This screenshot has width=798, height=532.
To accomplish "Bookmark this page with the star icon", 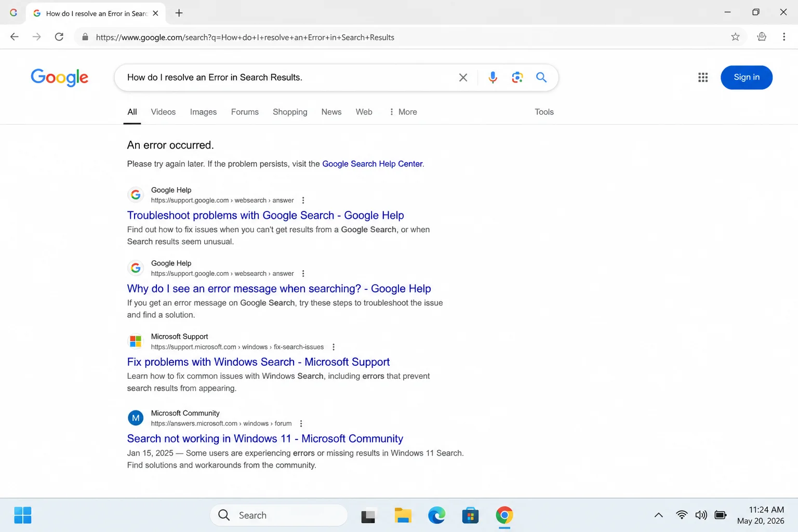I will coord(735,37).
